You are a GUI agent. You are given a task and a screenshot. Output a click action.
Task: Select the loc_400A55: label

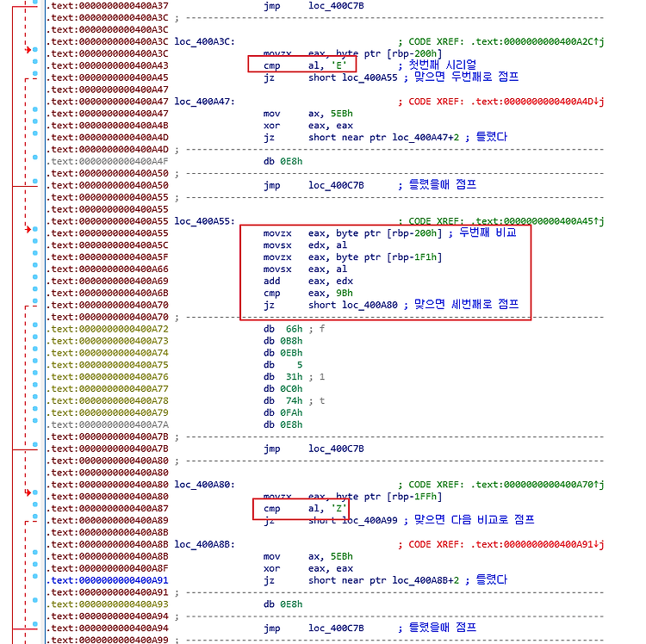pyautogui.click(x=204, y=221)
